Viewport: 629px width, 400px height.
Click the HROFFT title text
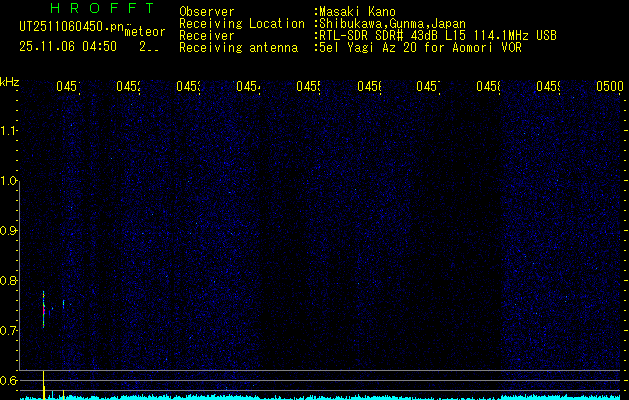[103, 8]
